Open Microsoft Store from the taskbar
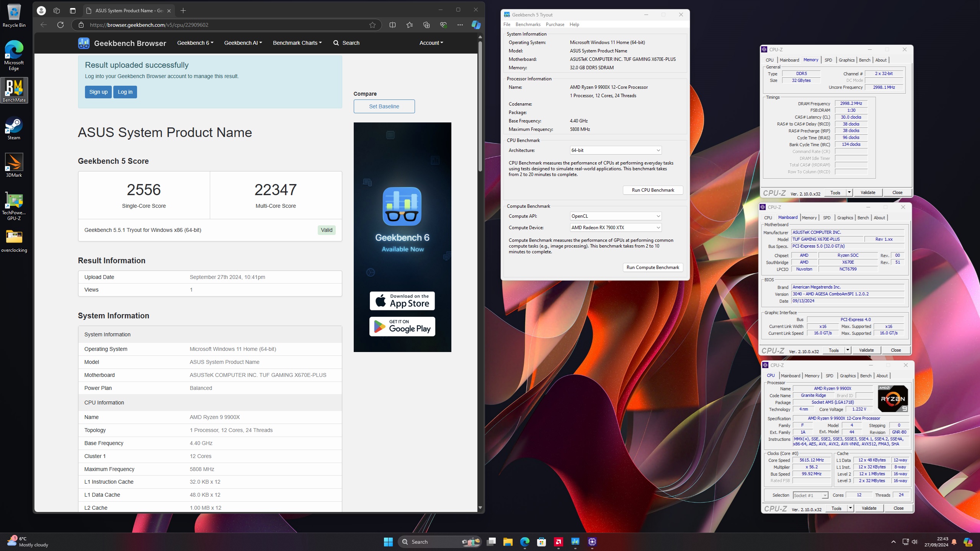This screenshot has width=980, height=551. (541, 542)
